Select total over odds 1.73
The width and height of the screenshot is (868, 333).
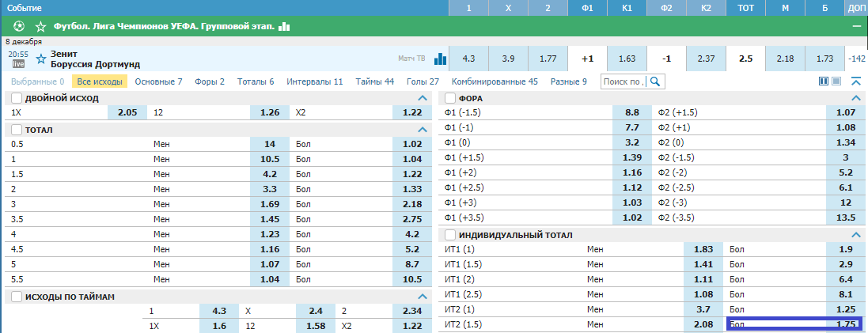[824, 59]
